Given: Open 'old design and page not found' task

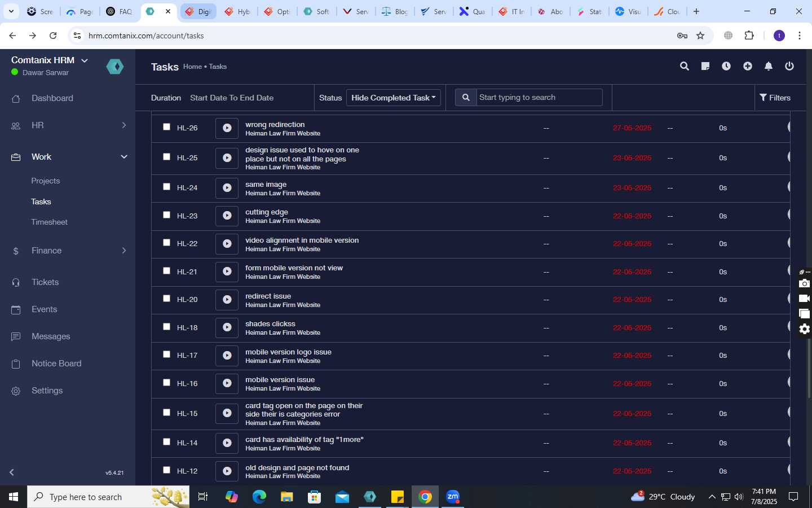Looking at the screenshot, I should (x=297, y=468).
